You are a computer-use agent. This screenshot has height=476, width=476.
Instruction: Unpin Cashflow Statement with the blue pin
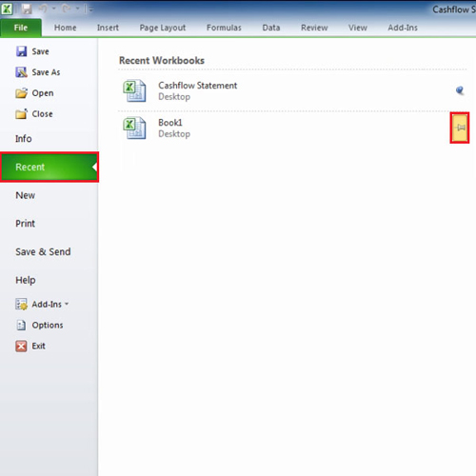(x=460, y=90)
